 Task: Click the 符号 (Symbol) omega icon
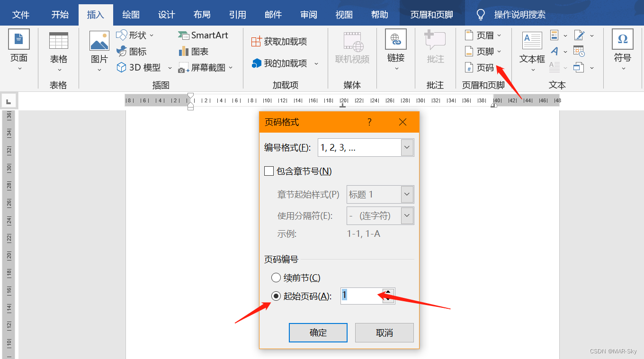click(623, 39)
